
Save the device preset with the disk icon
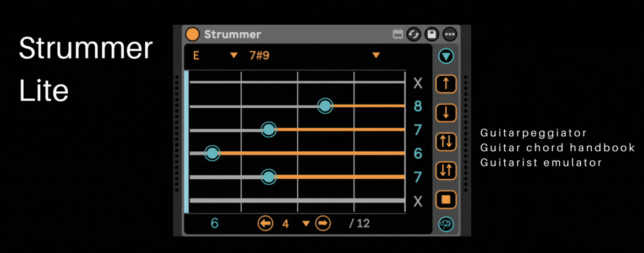click(432, 35)
